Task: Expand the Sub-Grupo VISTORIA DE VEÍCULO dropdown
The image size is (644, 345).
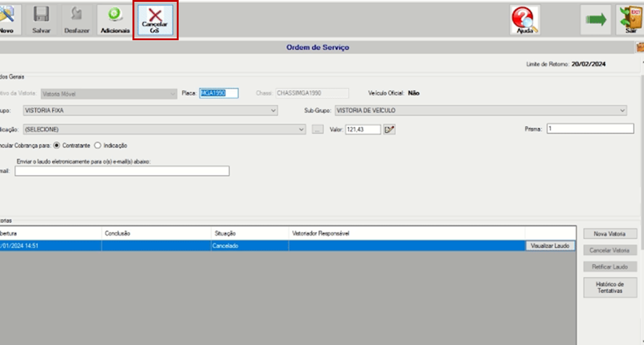Action: (x=481, y=110)
